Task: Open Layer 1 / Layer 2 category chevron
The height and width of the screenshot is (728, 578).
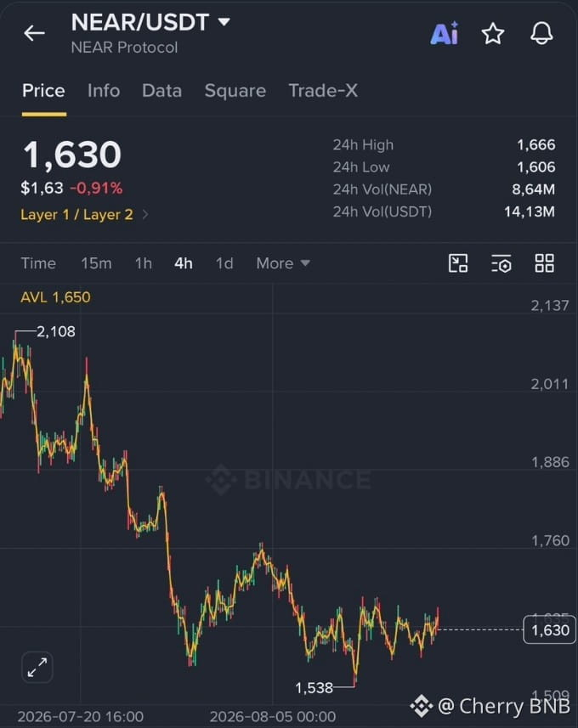Action: pyautogui.click(x=145, y=215)
